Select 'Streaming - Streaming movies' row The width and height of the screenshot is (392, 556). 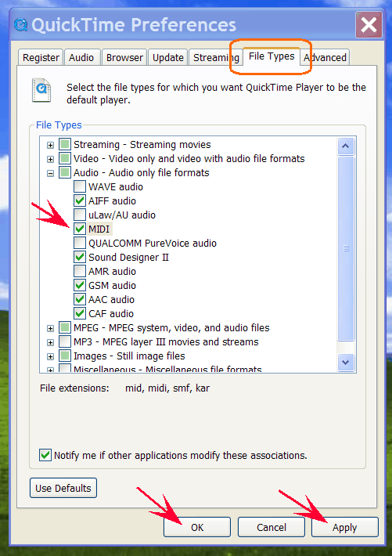pyautogui.click(x=142, y=145)
